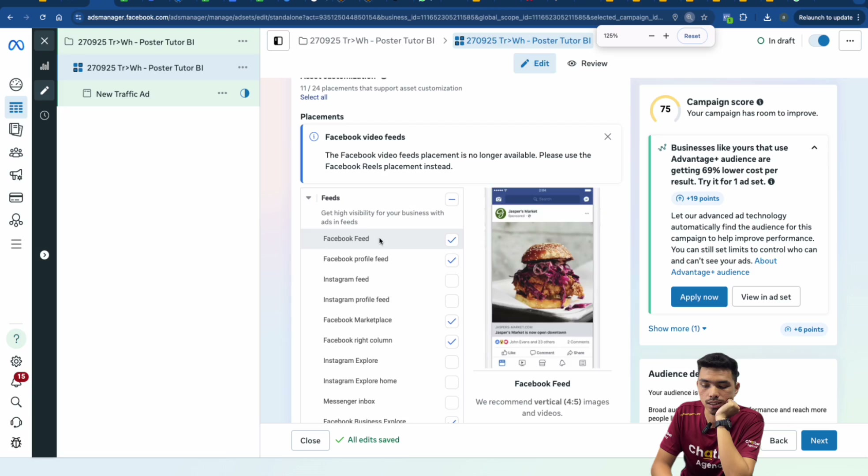Click the browser zoom Reset button
Screen dimensions: 868x476
coord(692,36)
